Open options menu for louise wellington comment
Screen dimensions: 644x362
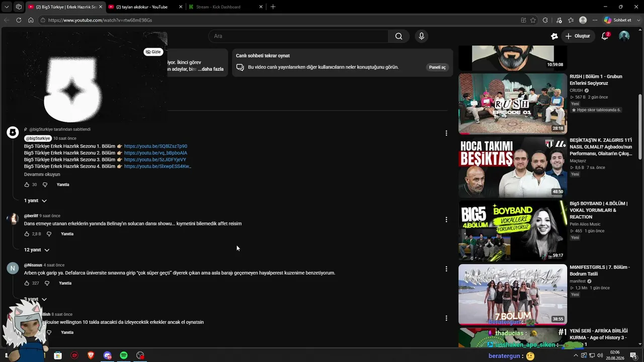[x=446, y=318]
